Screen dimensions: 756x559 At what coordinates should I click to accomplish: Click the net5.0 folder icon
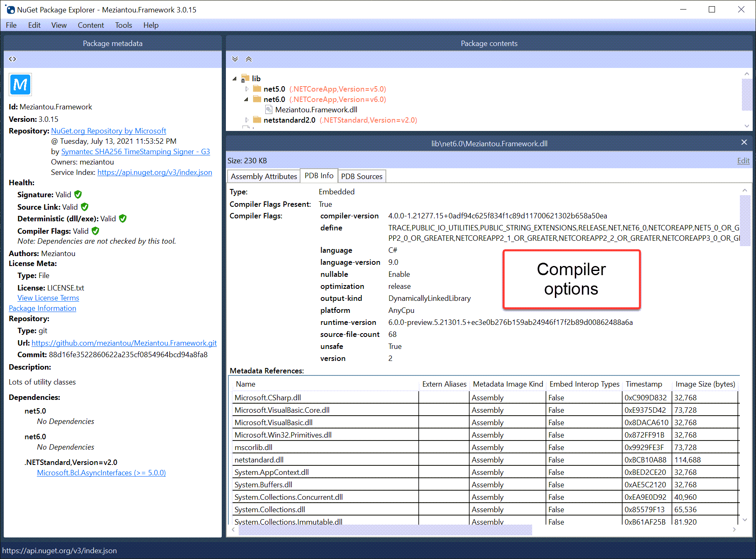pos(257,89)
